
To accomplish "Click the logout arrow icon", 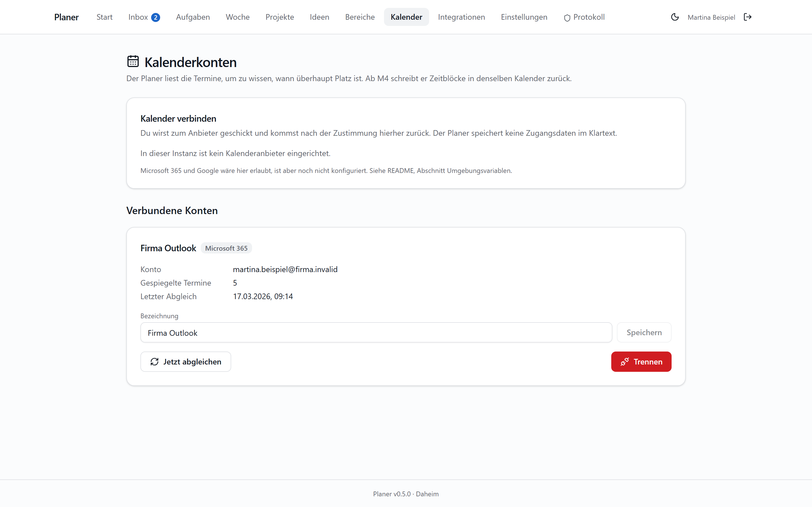I will pos(748,17).
